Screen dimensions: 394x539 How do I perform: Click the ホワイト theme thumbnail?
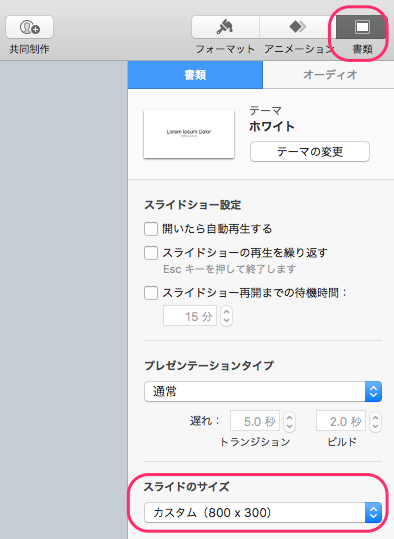coord(189,134)
